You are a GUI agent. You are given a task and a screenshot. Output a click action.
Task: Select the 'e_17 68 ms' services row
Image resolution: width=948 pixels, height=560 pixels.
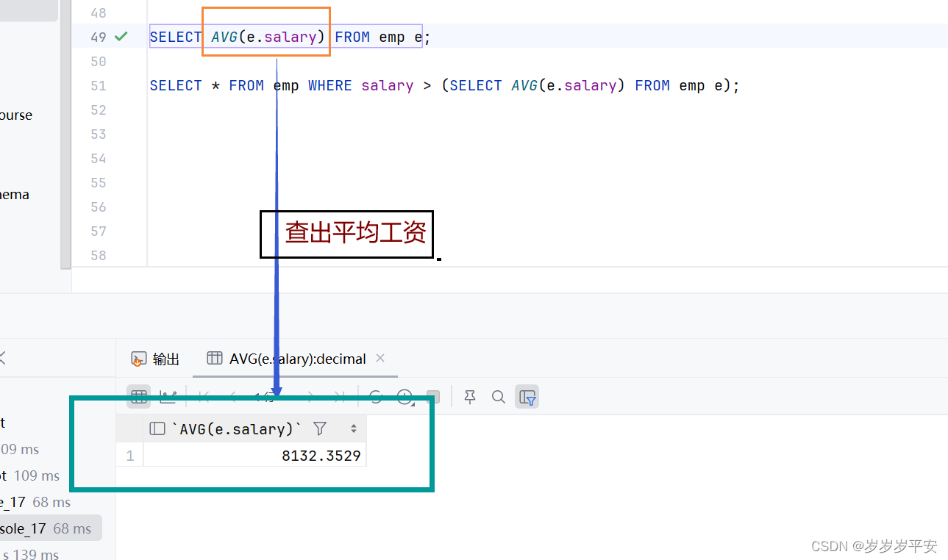click(x=35, y=502)
